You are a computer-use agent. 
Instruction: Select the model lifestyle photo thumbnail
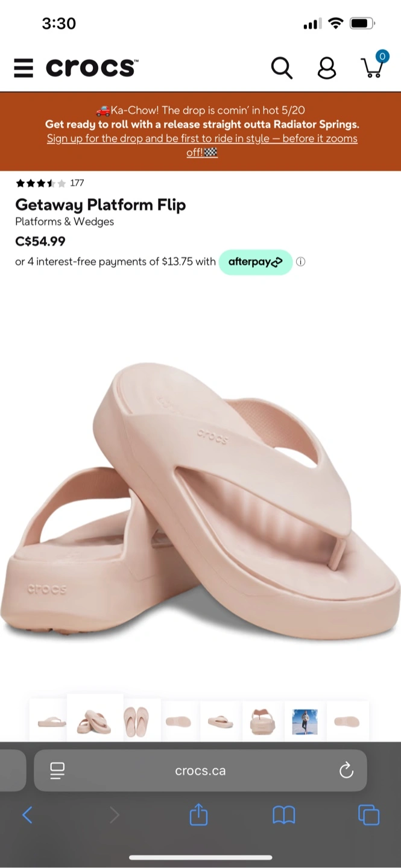click(305, 721)
